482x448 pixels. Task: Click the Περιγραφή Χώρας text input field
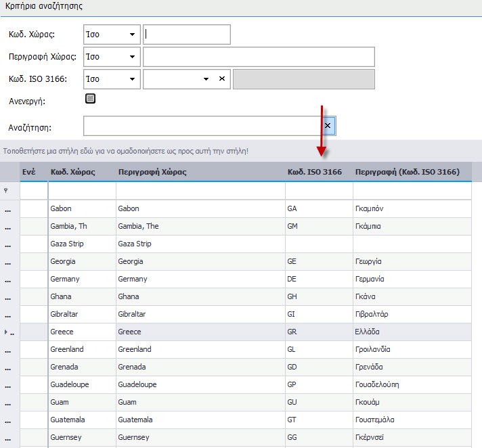259,57
